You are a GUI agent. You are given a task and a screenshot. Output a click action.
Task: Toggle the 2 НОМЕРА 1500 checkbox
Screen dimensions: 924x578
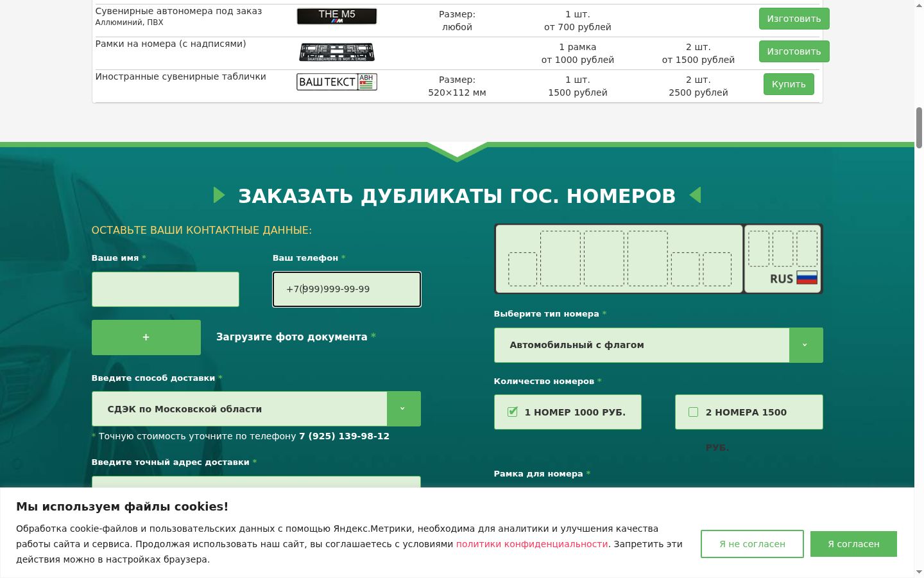[x=694, y=412]
